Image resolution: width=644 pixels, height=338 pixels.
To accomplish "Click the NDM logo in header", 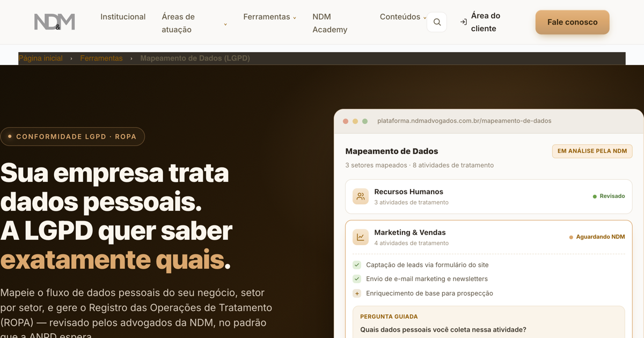I will point(55,22).
